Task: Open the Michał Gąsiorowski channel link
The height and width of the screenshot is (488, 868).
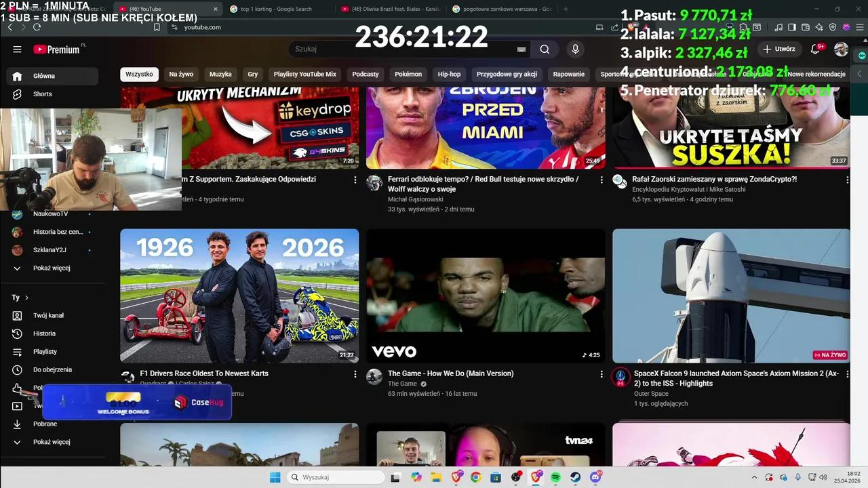Action: [x=415, y=199]
